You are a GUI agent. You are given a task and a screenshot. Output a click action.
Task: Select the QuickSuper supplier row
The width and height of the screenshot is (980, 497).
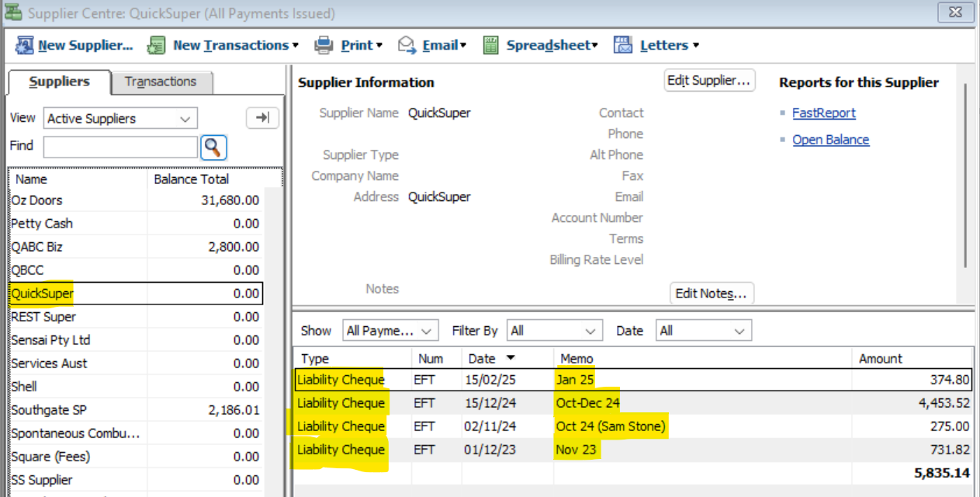[x=136, y=294]
